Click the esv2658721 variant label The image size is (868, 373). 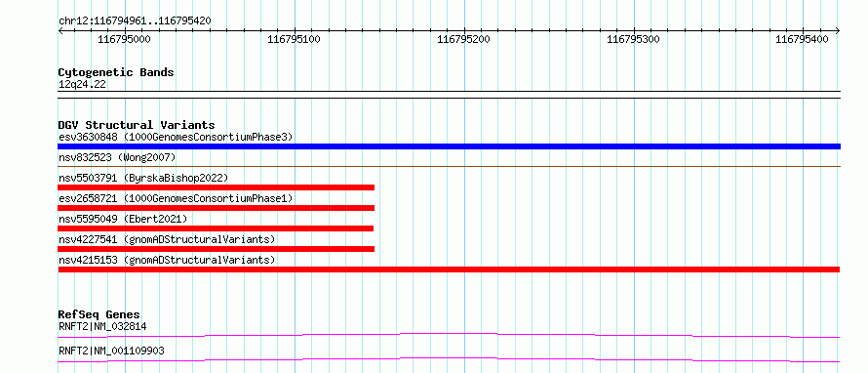[176, 198]
